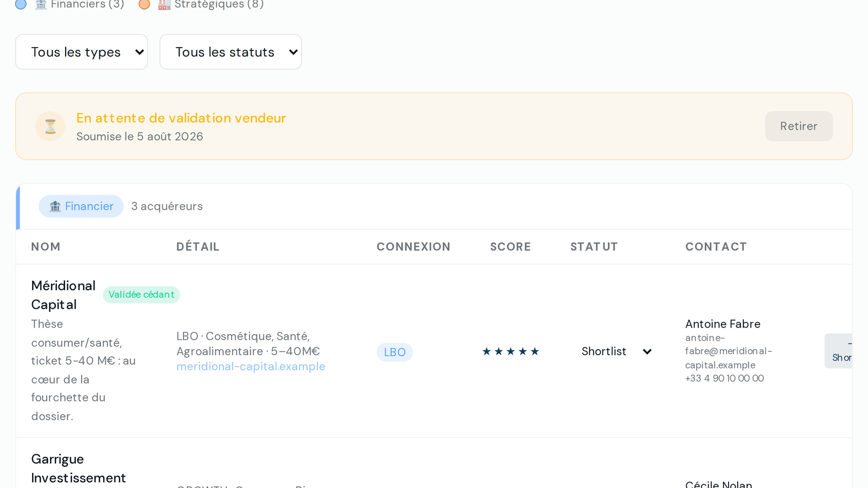
Task: Click the "Retirer" button
Action: pyautogui.click(x=799, y=126)
